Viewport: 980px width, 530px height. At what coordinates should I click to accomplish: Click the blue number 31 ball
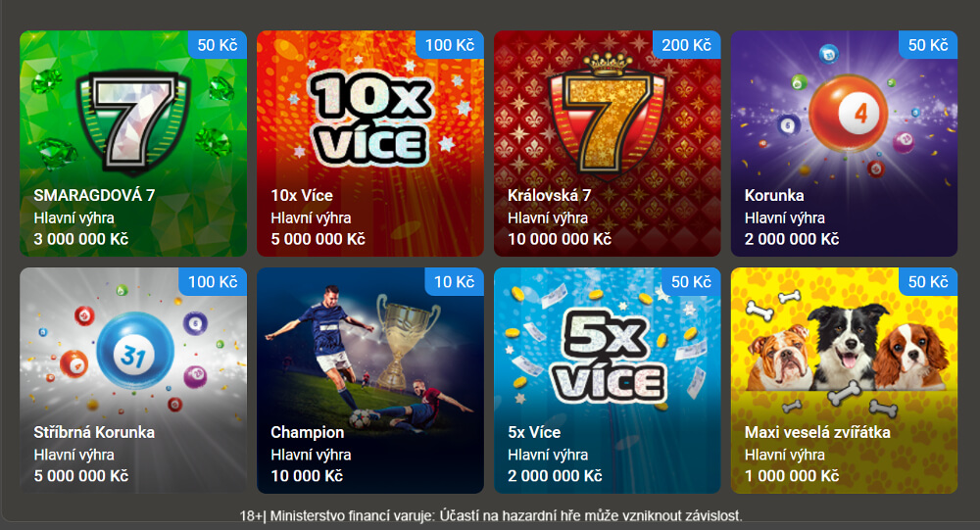tap(135, 350)
